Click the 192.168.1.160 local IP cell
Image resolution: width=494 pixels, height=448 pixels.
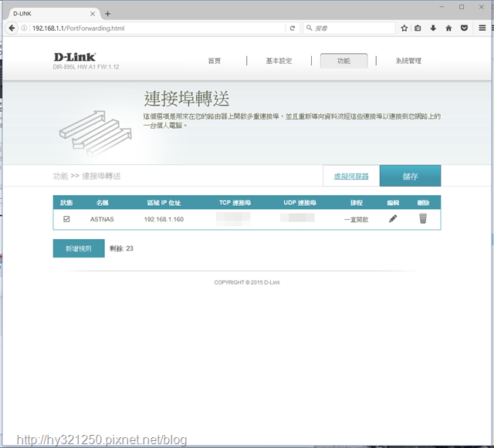click(x=164, y=219)
